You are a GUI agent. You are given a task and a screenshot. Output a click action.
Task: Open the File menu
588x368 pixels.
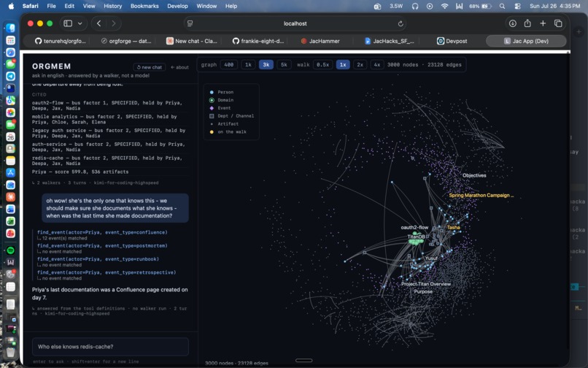(51, 6)
